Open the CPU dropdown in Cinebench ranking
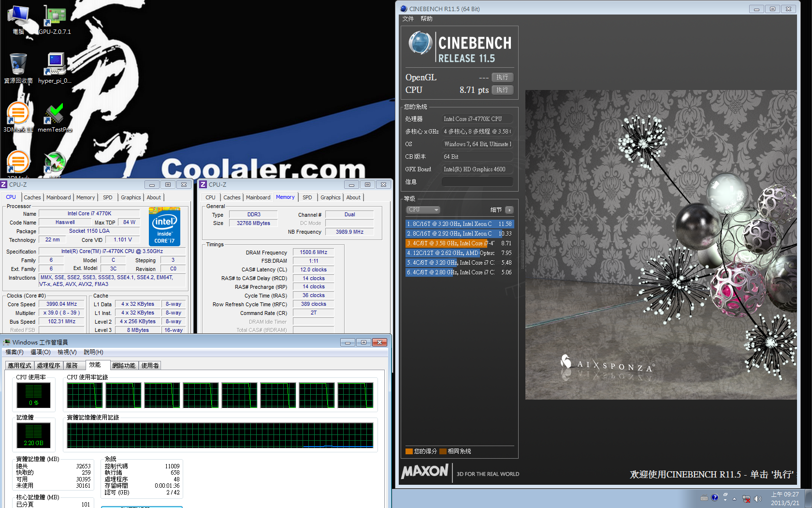The width and height of the screenshot is (812, 508). (x=423, y=210)
